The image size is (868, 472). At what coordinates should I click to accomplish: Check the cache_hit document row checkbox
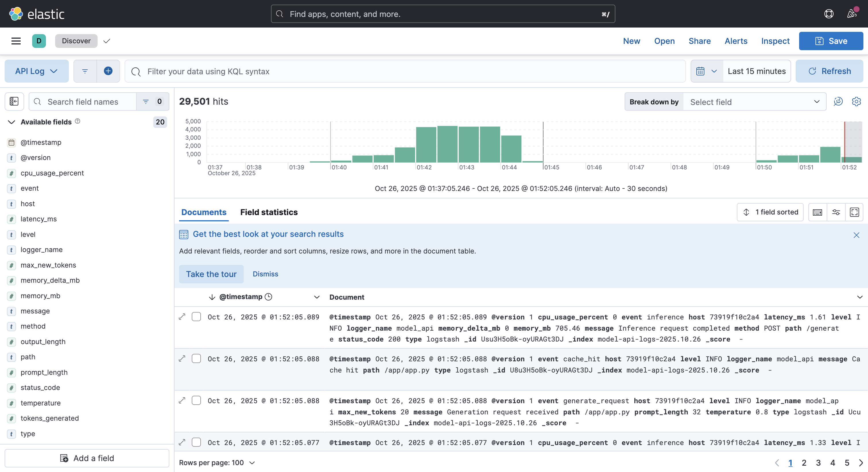[x=196, y=358]
